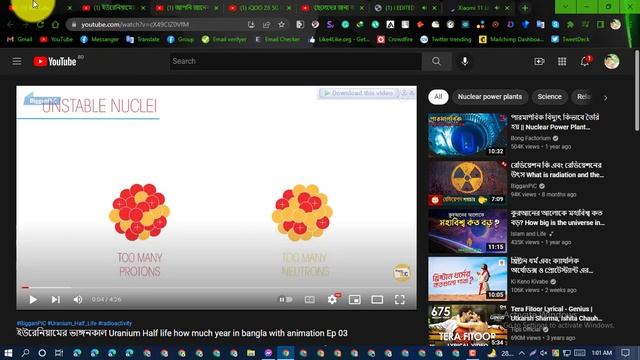Open the Nuclear Power Plant video thumbnail
Screen dimensions: 640x360
pos(467,135)
